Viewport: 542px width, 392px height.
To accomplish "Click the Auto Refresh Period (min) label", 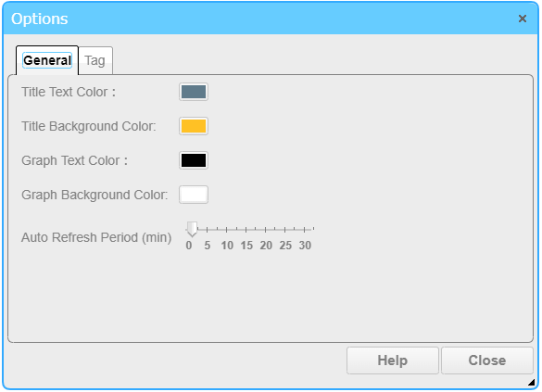I will 96,237.
